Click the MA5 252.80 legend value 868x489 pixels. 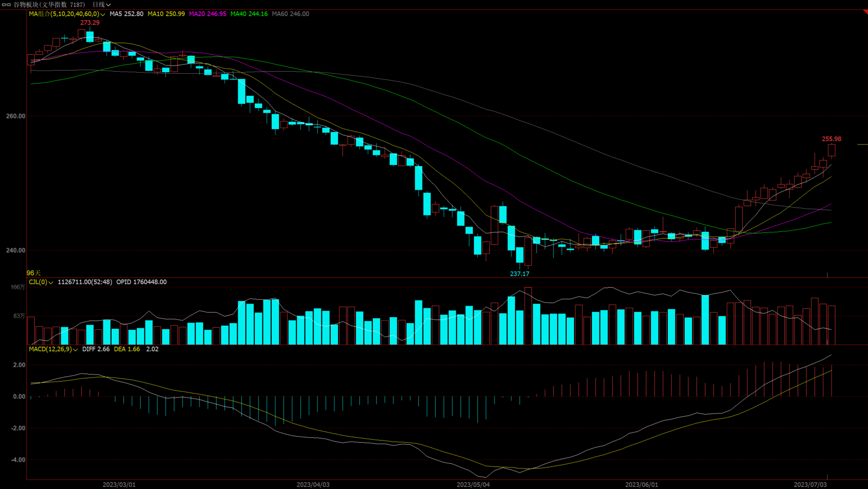pos(126,14)
